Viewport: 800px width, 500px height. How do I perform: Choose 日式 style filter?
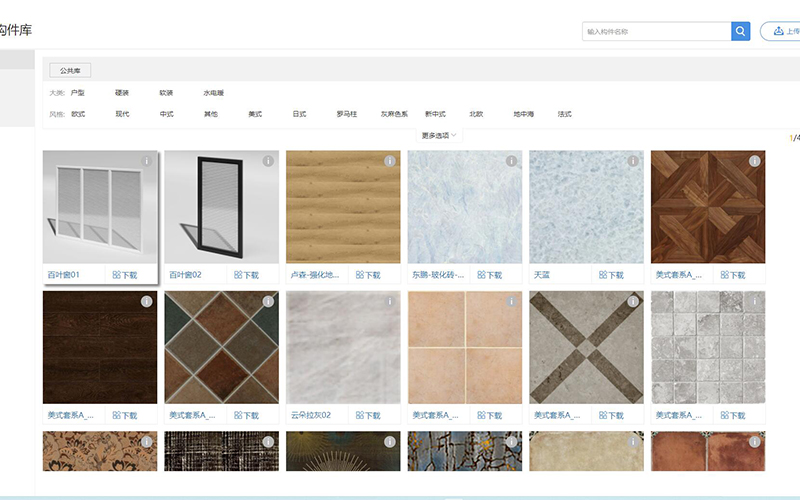tap(299, 114)
